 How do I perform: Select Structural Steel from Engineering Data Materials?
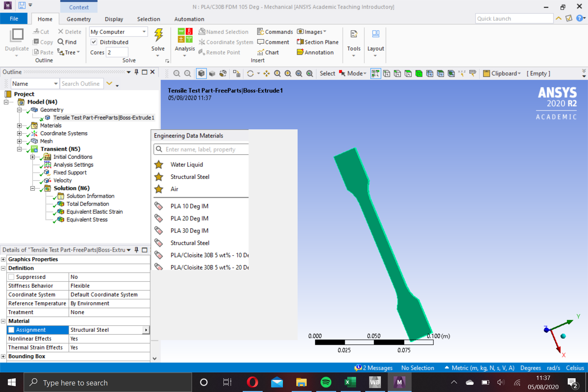(x=190, y=177)
